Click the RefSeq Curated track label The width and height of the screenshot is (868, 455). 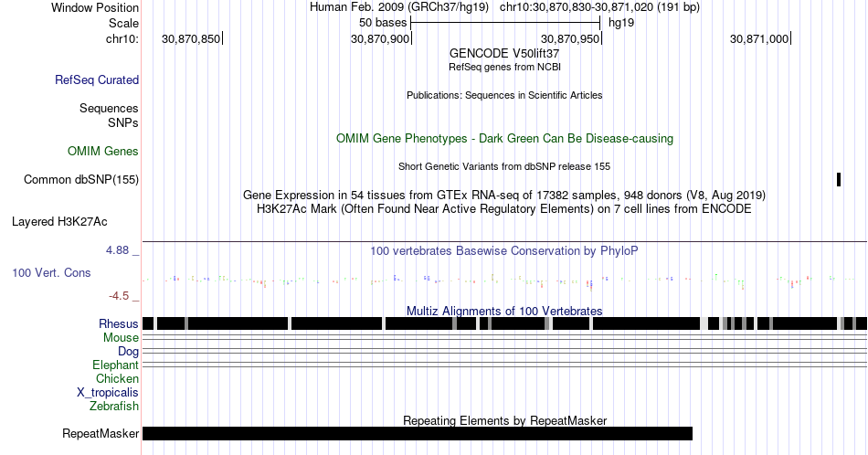97,80
